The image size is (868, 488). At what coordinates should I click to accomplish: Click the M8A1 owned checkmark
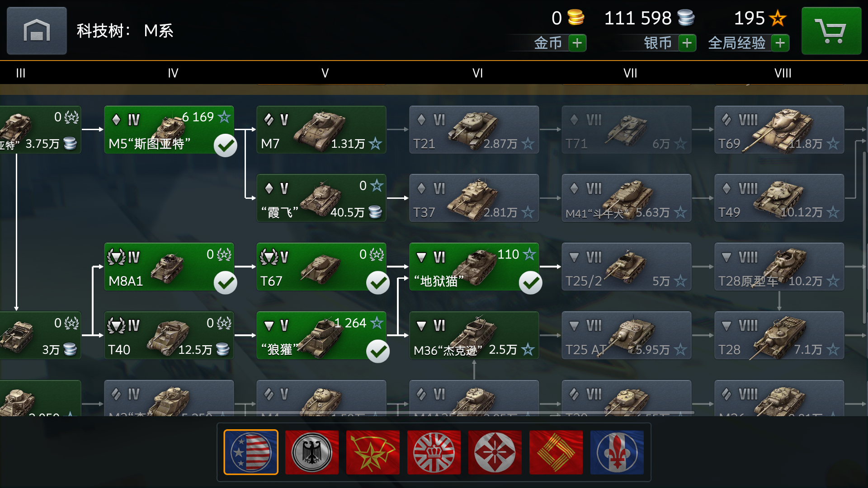[226, 283]
